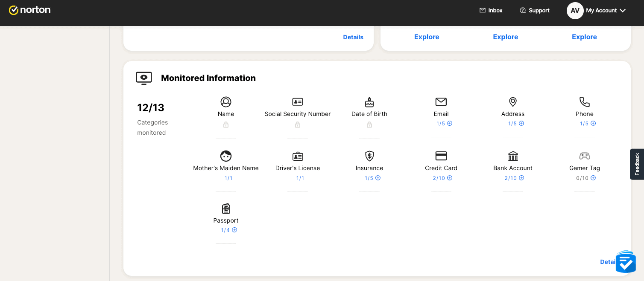The width and height of the screenshot is (644, 281).
Task: Add another Phone with plus icon
Action: pyautogui.click(x=593, y=124)
